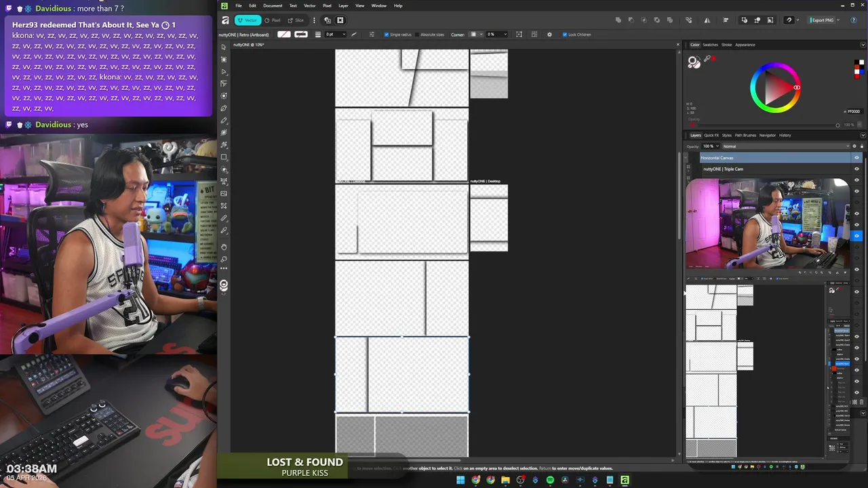
Task: Select the Node tool
Action: pos(224,71)
